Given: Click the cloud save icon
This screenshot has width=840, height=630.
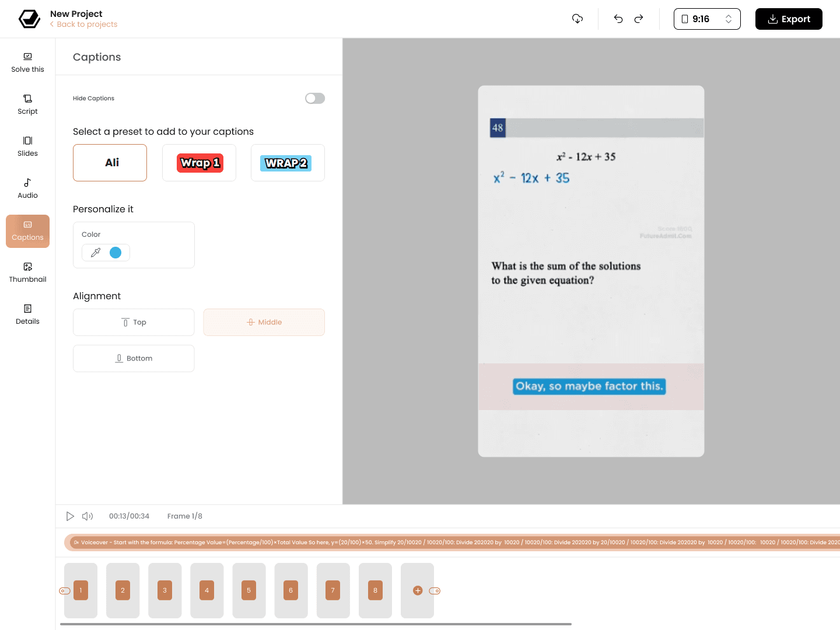Looking at the screenshot, I should [577, 19].
